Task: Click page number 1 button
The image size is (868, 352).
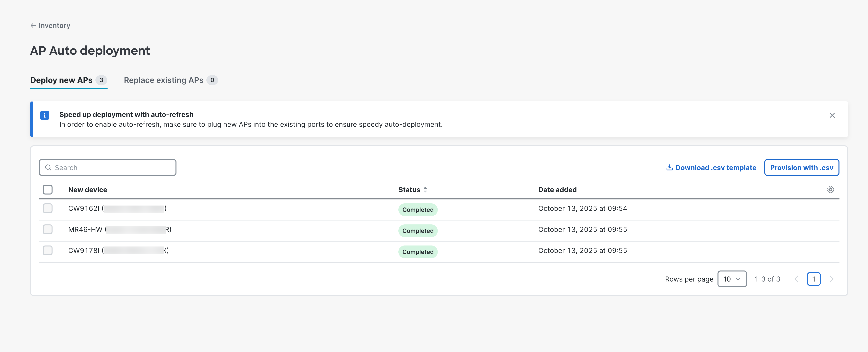Action: click(813, 279)
